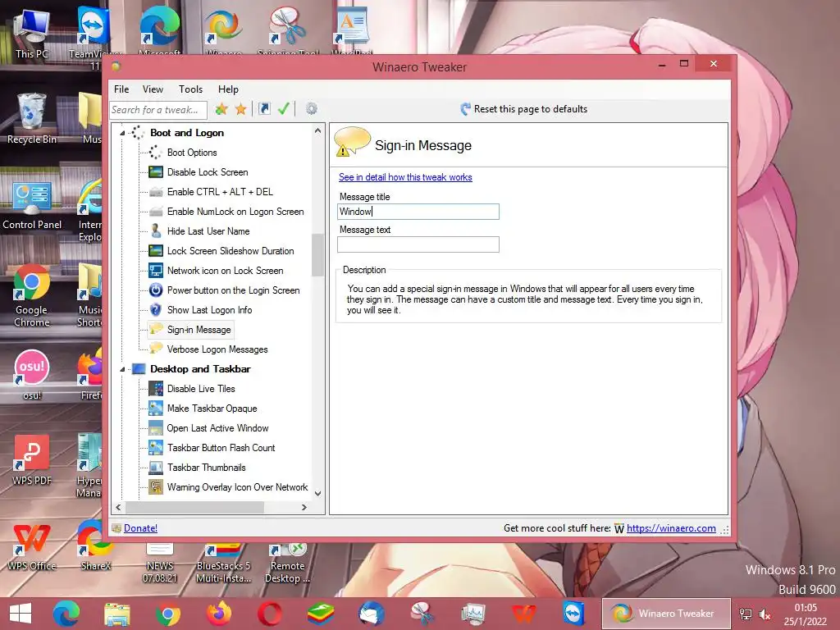This screenshot has width=840, height=630.
Task: Select Sign-in Message tree item
Action: tap(199, 330)
